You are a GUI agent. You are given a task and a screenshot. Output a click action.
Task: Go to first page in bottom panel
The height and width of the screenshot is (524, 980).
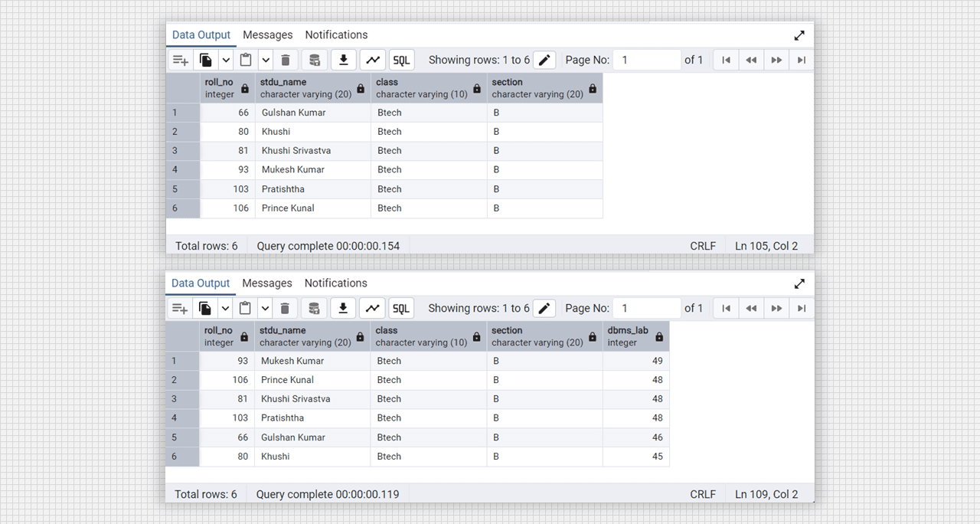coord(726,308)
